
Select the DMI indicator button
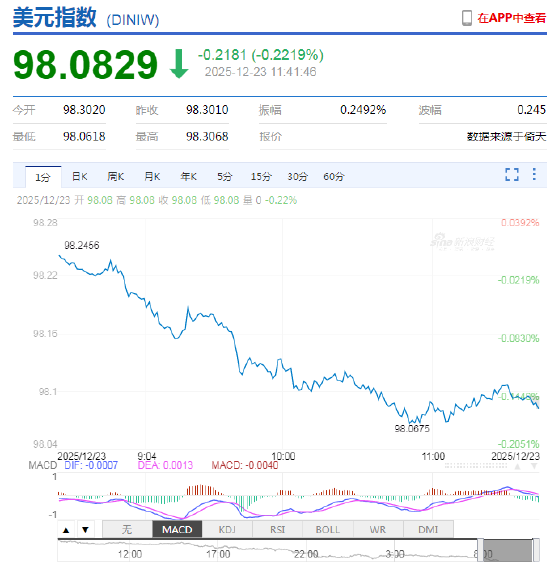point(428,530)
